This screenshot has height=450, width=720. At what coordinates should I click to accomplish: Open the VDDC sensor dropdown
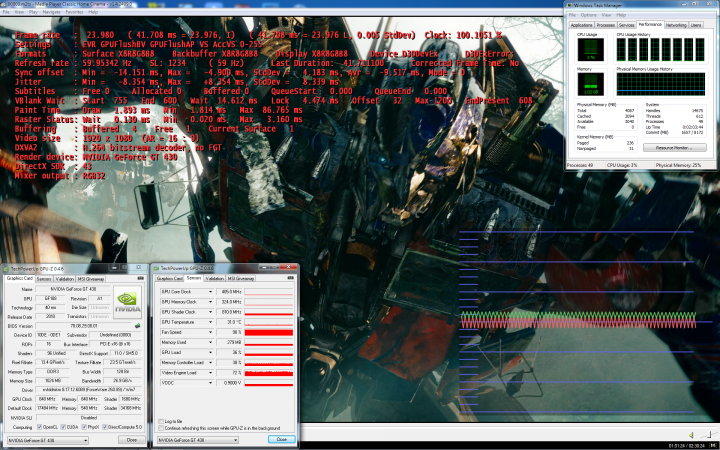[x=210, y=382]
